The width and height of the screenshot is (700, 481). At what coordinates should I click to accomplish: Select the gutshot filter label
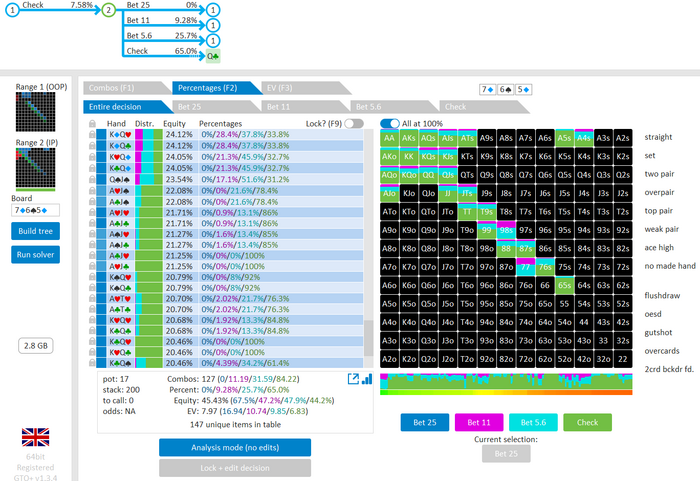click(x=658, y=332)
